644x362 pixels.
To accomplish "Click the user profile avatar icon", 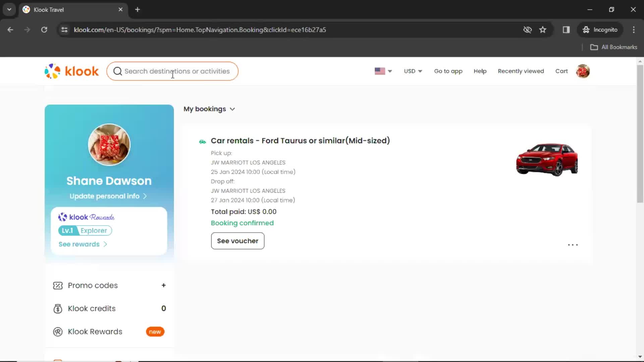I will point(583,71).
